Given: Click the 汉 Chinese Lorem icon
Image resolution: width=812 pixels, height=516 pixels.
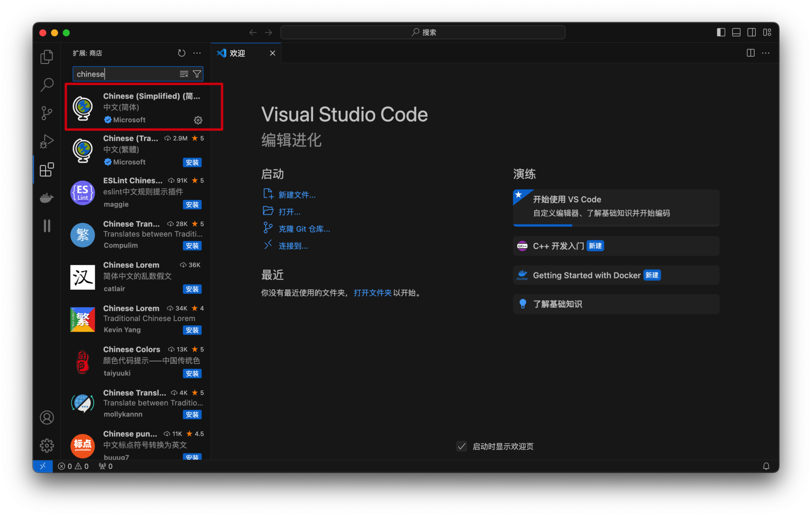Looking at the screenshot, I should click(x=82, y=277).
